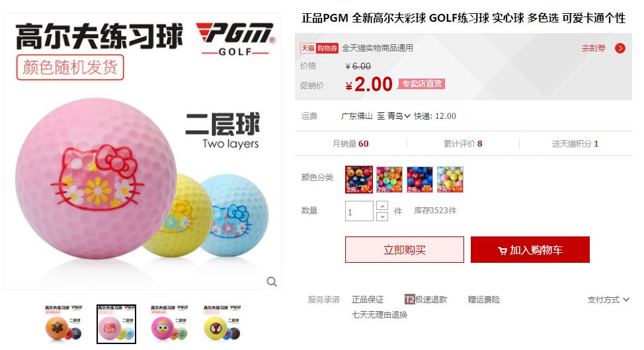The width and height of the screenshot is (644, 350).
Task: Choose the second color option with orange balls
Action: (389, 180)
